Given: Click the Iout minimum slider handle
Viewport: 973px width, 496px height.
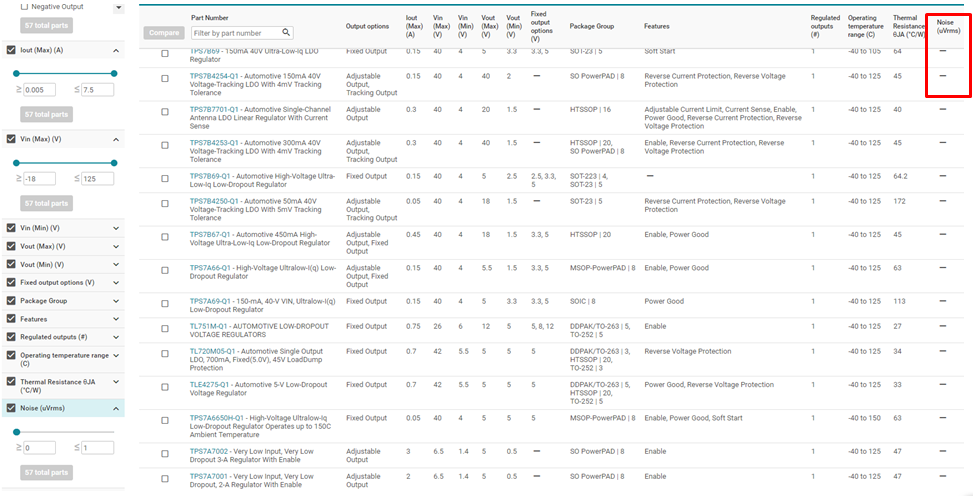Looking at the screenshot, I should [16, 73].
